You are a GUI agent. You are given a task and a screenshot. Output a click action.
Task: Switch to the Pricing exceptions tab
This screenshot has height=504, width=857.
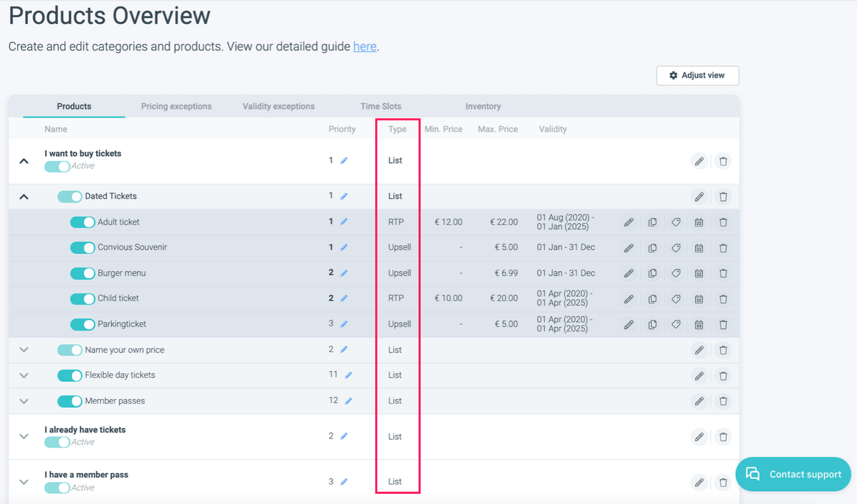pyautogui.click(x=176, y=106)
